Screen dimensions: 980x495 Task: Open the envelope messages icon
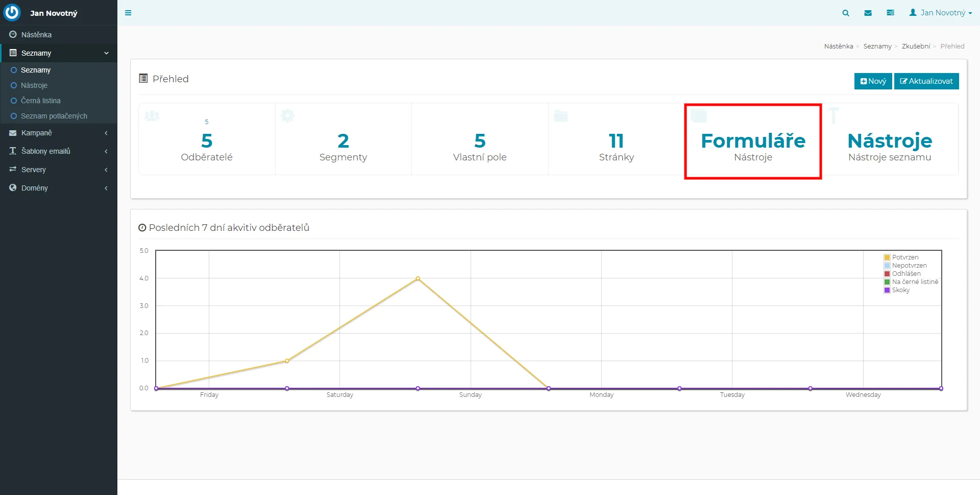tap(868, 13)
